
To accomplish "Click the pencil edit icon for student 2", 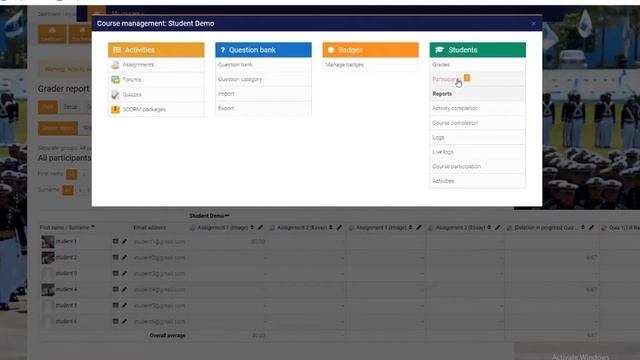I will pos(124,258).
